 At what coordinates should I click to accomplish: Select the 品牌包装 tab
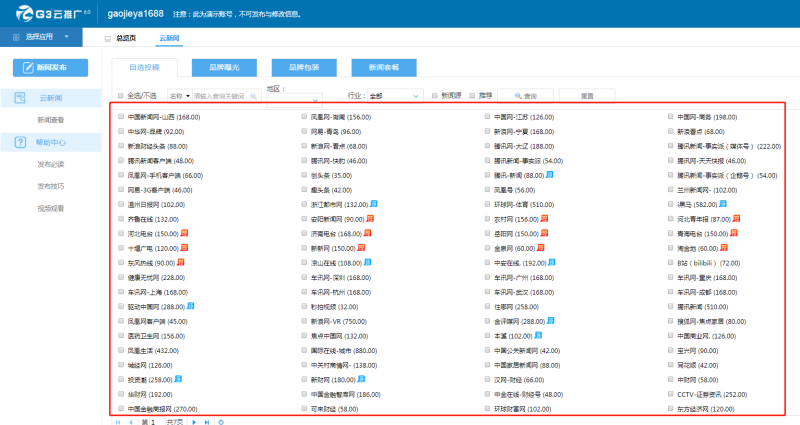(304, 67)
